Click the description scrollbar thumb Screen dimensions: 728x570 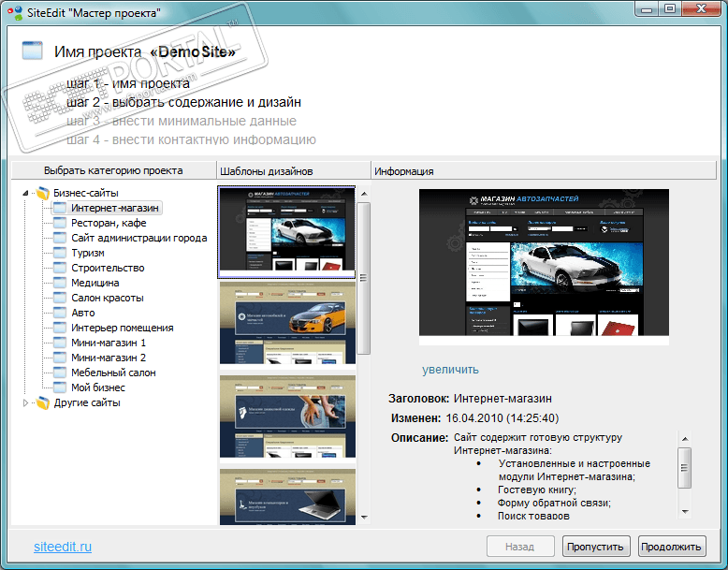684,468
